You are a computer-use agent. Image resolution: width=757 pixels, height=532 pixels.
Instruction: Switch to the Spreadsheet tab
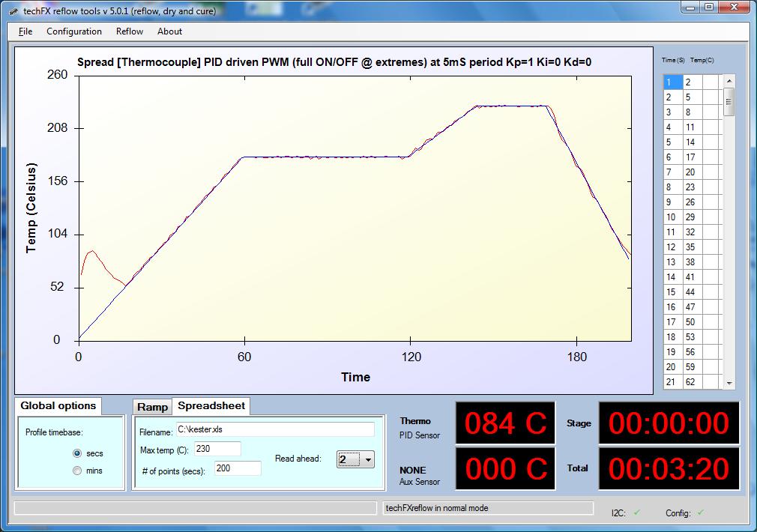[x=211, y=405]
